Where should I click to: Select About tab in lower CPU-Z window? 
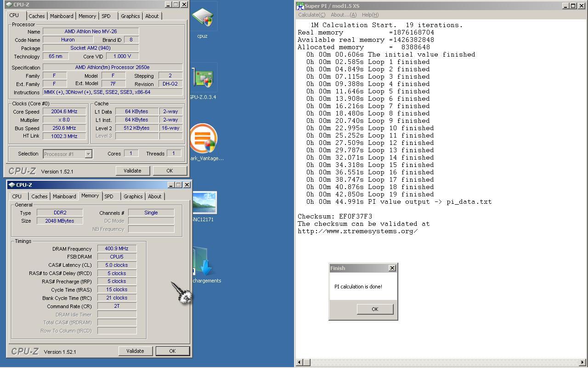click(x=155, y=196)
